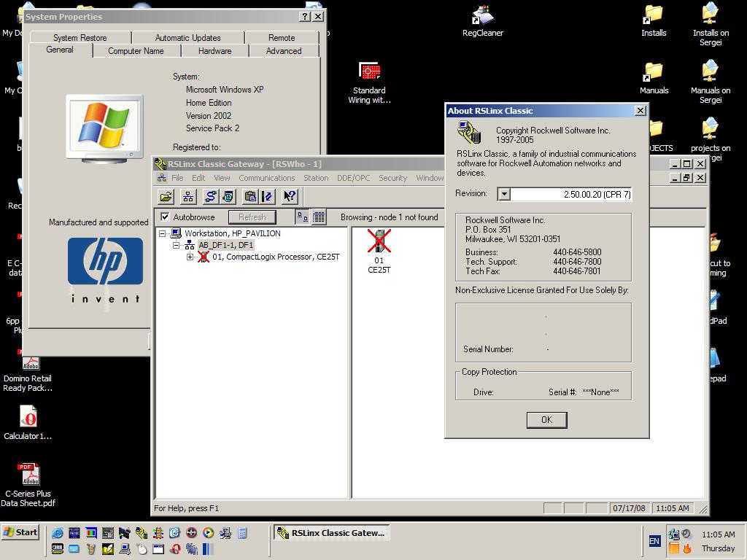Viewport: 747px width, 560px height.
Task: Expand the 01, CompactLogix Processor node
Action: 190,257
